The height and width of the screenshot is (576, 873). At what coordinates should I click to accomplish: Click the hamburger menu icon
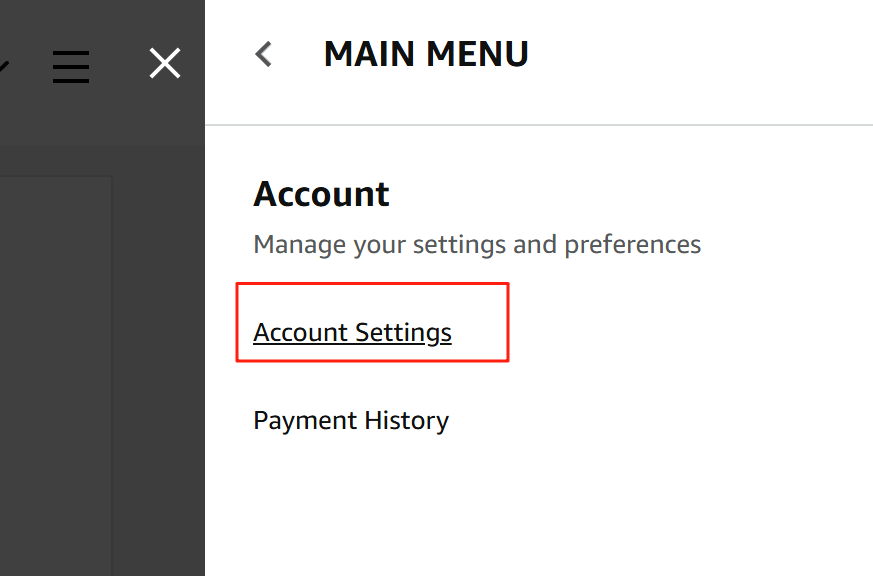(71, 66)
